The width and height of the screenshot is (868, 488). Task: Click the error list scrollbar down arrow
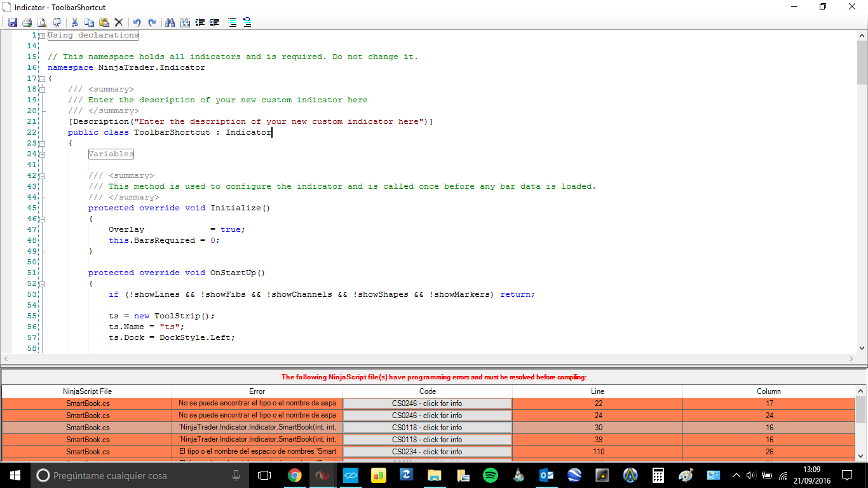pos(861,455)
